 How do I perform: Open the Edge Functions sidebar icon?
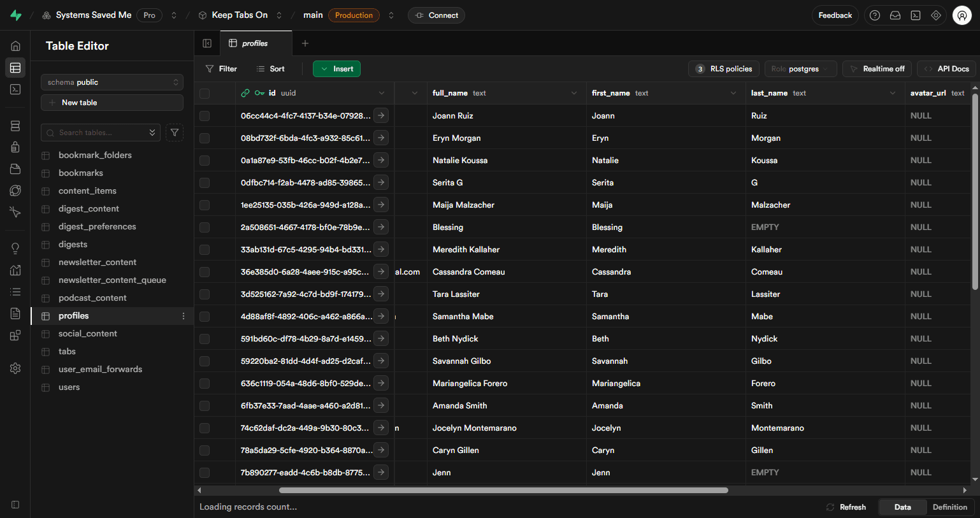(15, 191)
